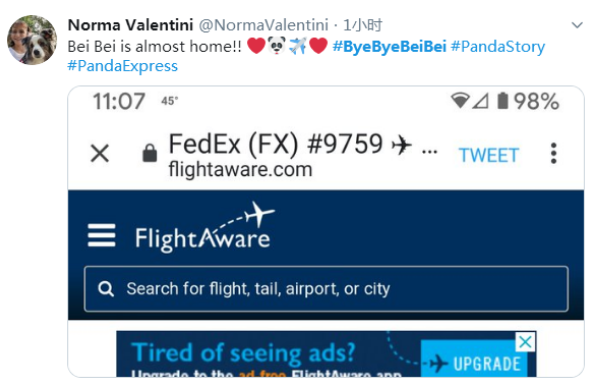Dismiss the ad with its X icon
This screenshot has height=391, width=607.
pos(525,342)
